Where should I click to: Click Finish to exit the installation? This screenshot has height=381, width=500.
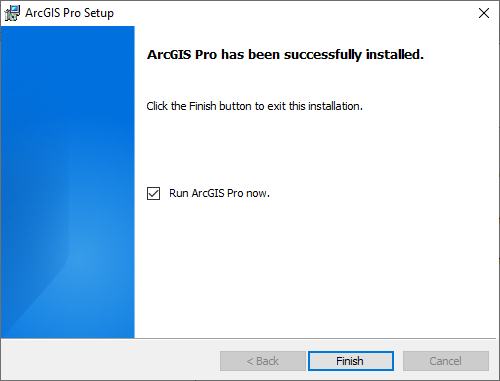pyautogui.click(x=351, y=361)
